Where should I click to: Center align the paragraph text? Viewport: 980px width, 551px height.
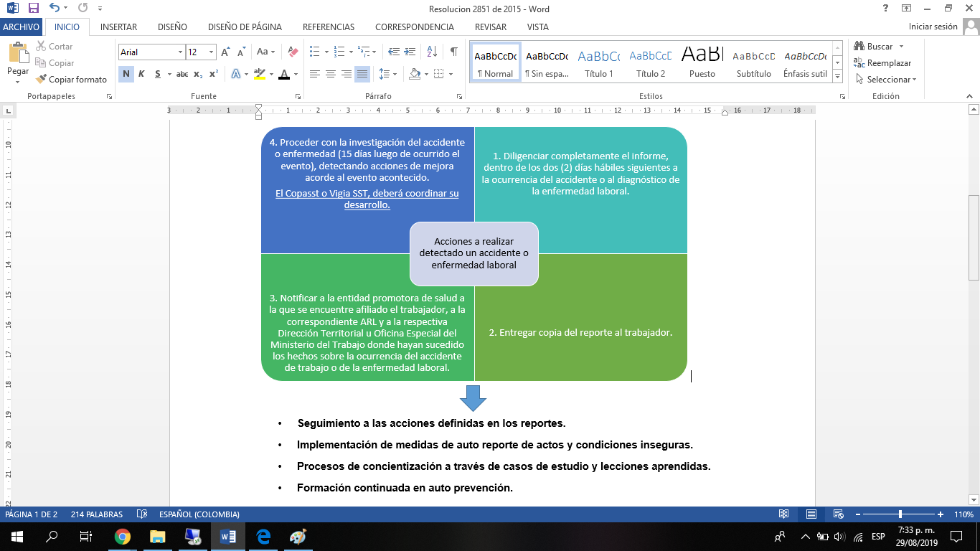click(331, 74)
